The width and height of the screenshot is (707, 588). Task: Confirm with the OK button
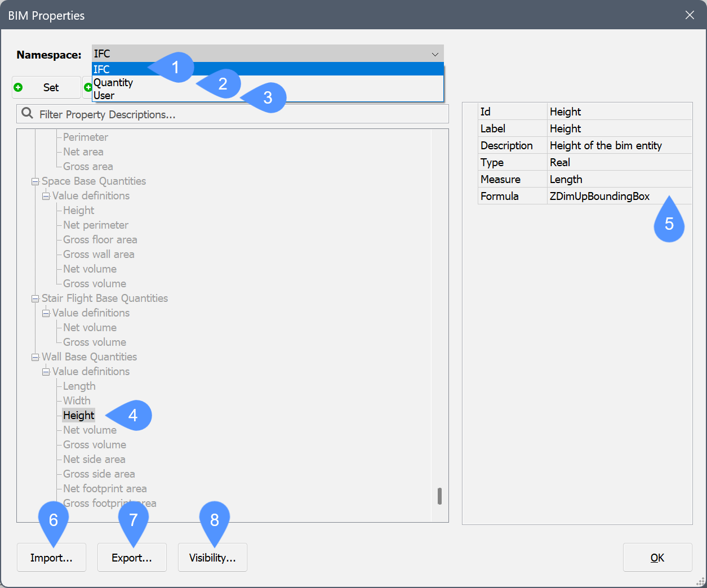point(657,558)
